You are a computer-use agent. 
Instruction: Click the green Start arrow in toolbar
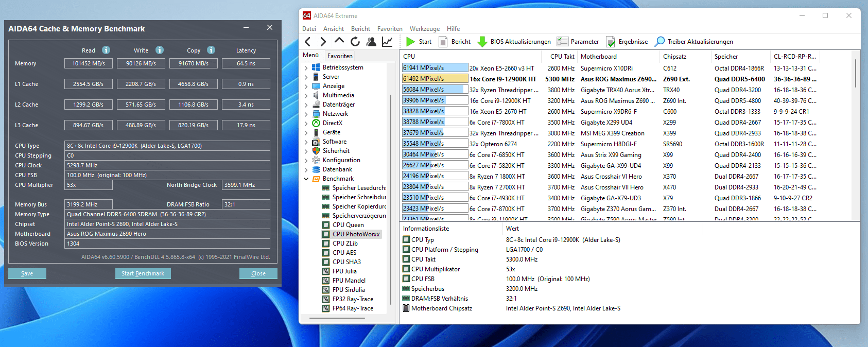point(410,42)
